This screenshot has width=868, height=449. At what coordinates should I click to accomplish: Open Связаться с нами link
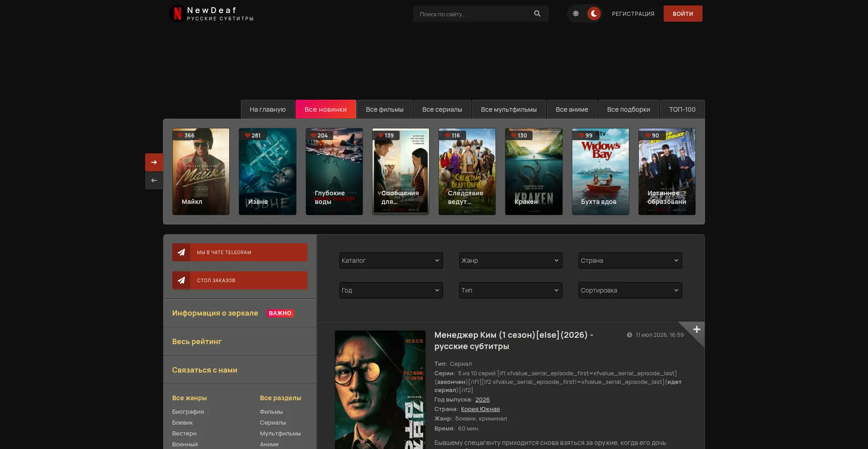pos(204,370)
